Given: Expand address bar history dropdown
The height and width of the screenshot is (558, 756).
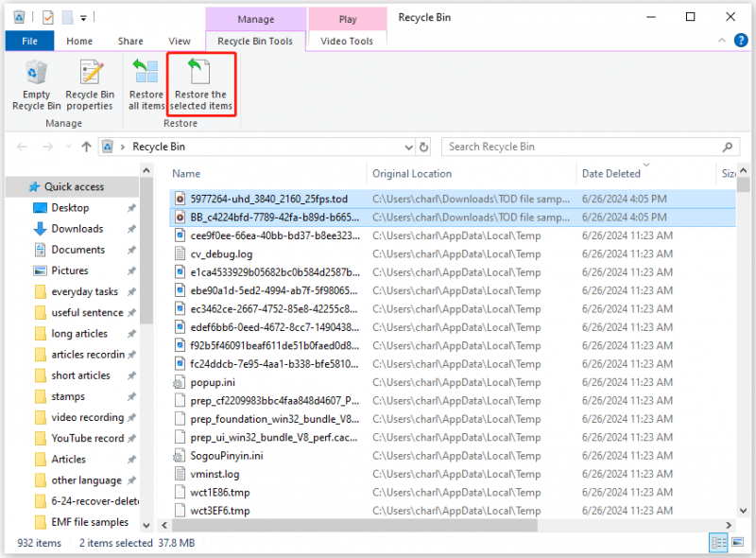Looking at the screenshot, I should (x=409, y=148).
